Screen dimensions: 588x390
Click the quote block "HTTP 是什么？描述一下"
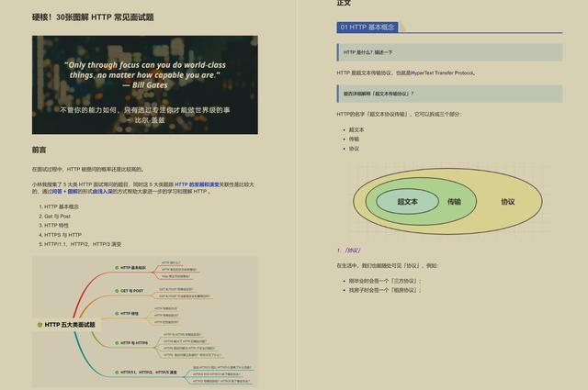pyautogui.click(x=449, y=52)
